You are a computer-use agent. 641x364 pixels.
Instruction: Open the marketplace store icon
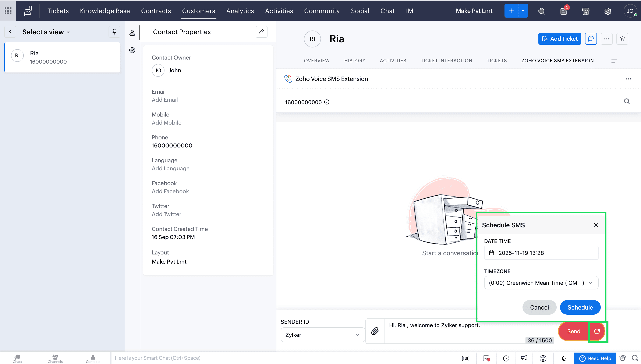click(x=585, y=11)
